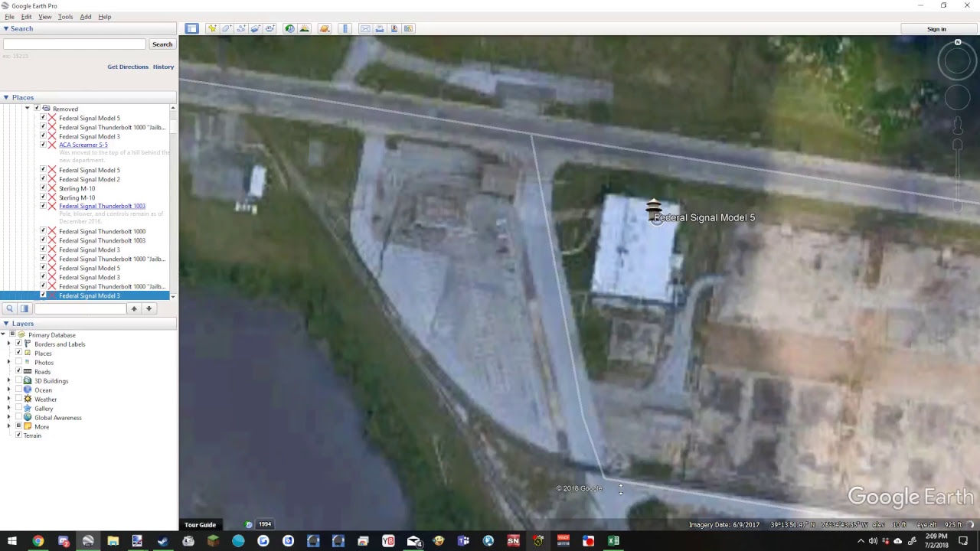Add a placemark with the pushpin tool
980x551 pixels.
(212, 29)
